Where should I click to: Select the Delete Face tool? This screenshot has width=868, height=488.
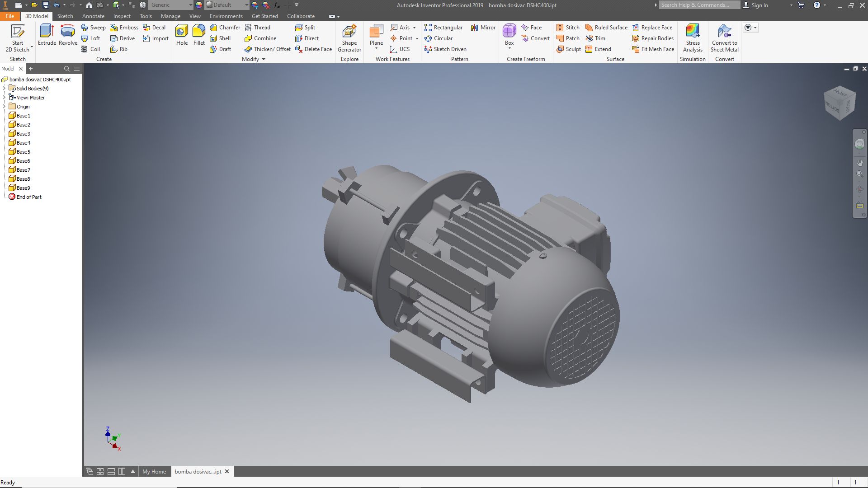(x=313, y=49)
